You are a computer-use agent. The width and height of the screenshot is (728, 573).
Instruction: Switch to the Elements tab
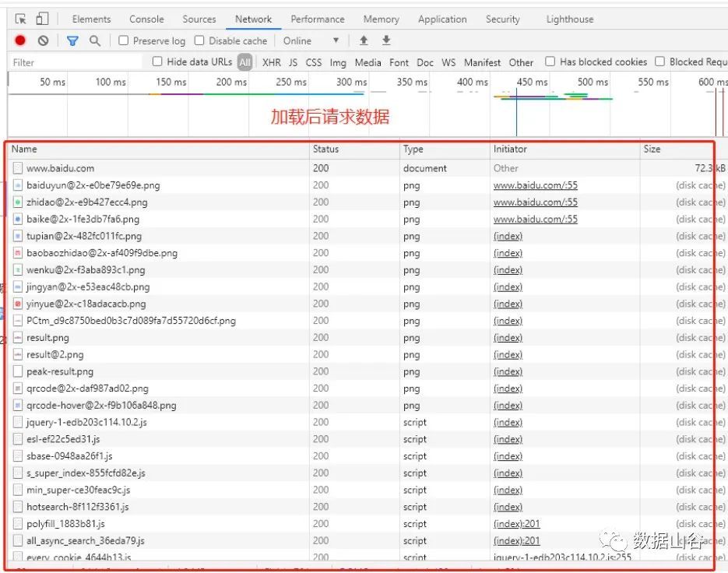click(91, 19)
